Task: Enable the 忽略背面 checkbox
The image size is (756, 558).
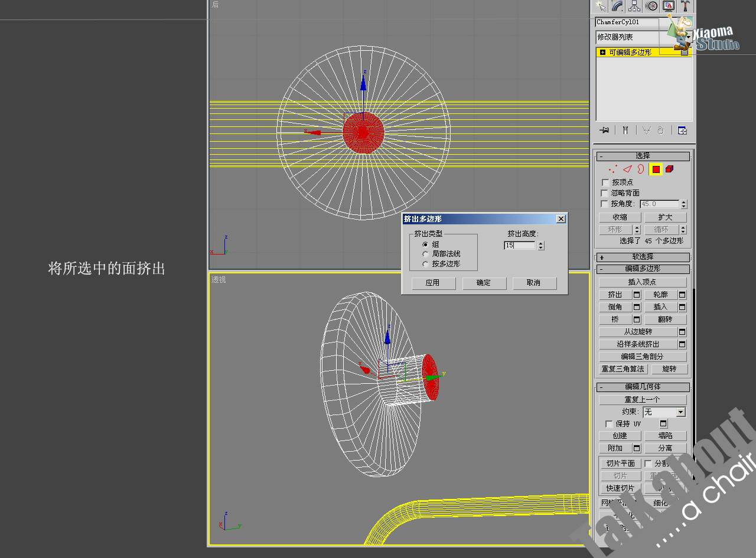Action: [604, 193]
